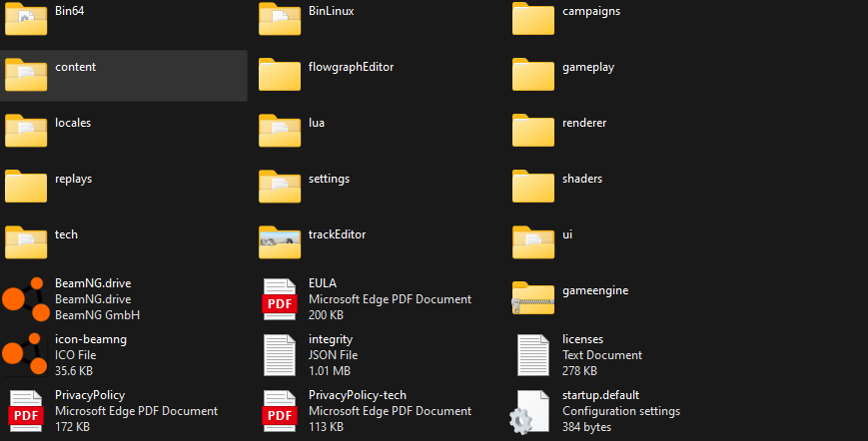The width and height of the screenshot is (868, 441).
Task: Select the integrity JSON file icon
Action: pos(280,355)
